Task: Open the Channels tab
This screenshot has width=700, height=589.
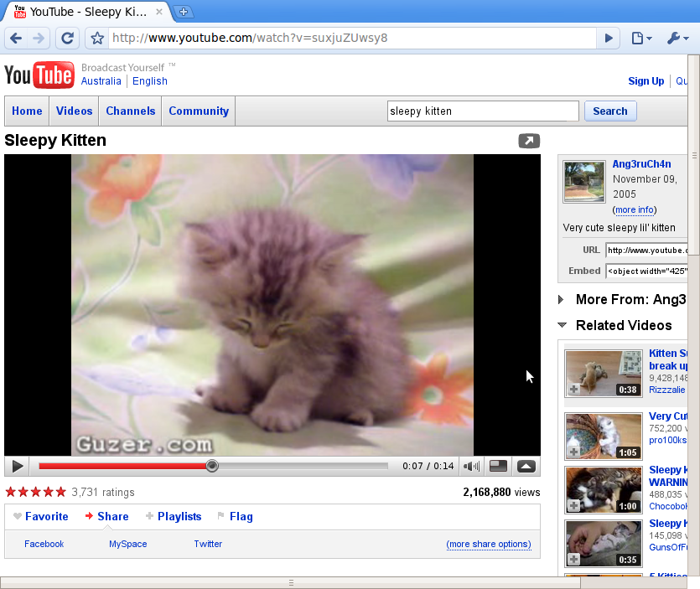Action: click(x=131, y=111)
